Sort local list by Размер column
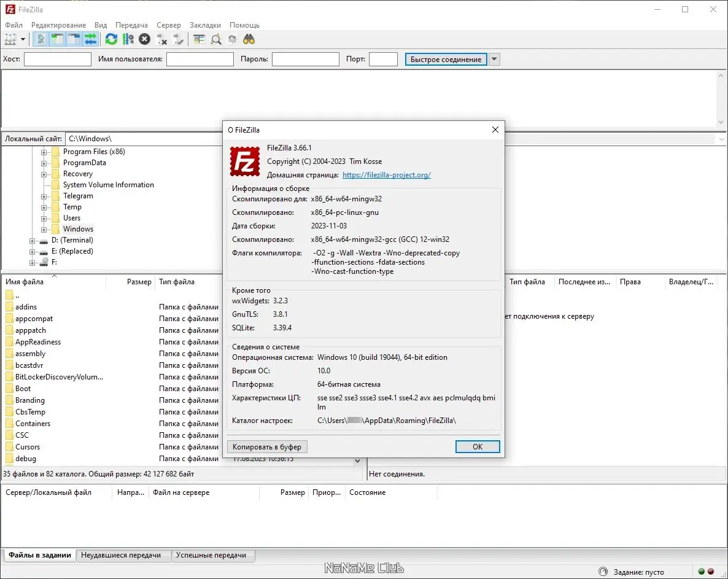Viewport: 728px width, 579px height. coord(131,282)
